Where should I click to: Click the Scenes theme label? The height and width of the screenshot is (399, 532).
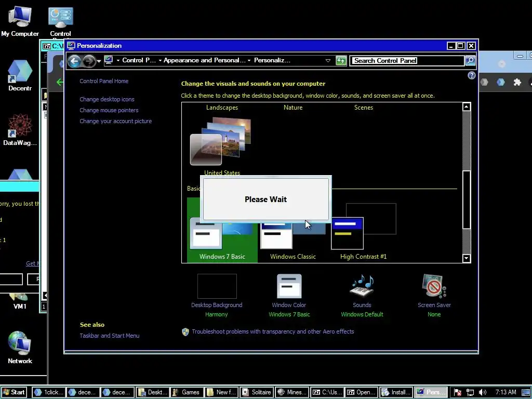[x=363, y=108]
